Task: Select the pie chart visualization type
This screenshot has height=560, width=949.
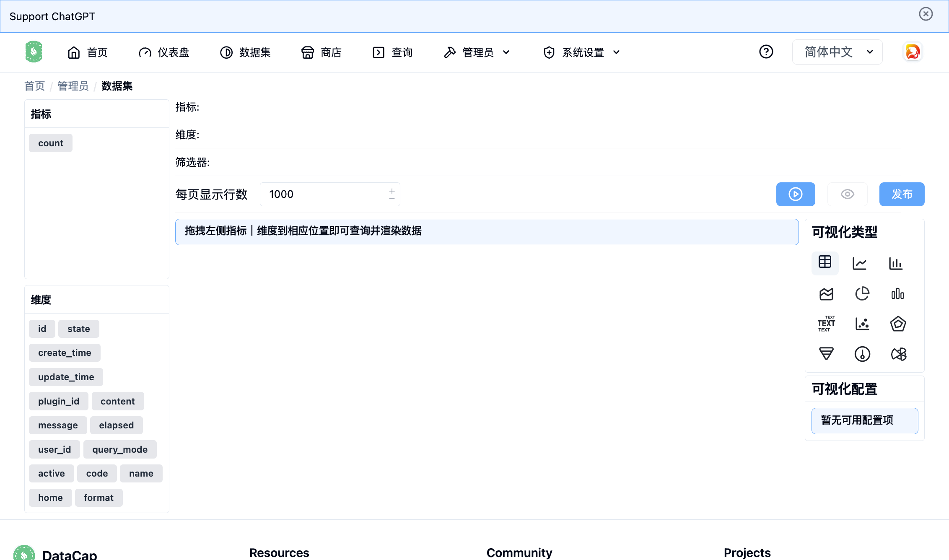Action: (x=862, y=294)
